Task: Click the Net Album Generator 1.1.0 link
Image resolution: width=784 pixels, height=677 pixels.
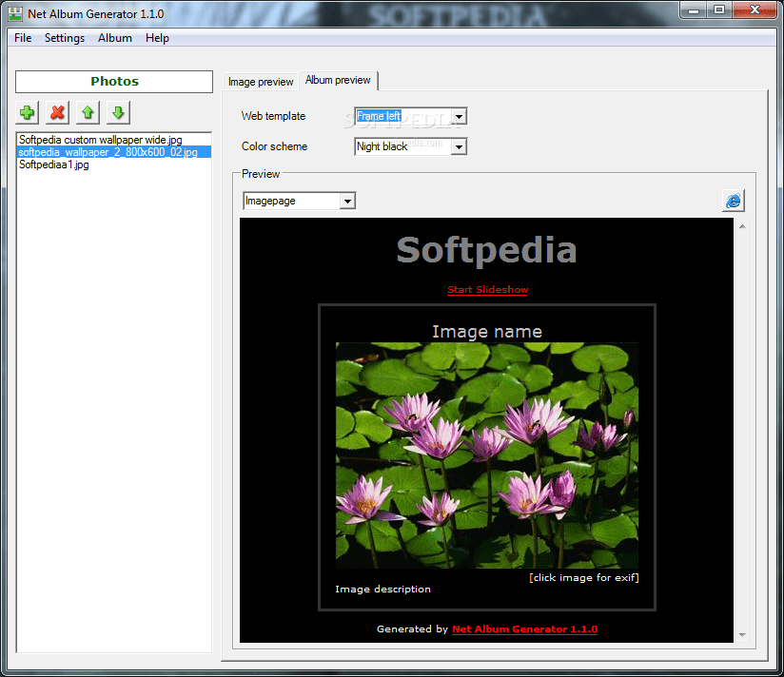Action: 524,629
